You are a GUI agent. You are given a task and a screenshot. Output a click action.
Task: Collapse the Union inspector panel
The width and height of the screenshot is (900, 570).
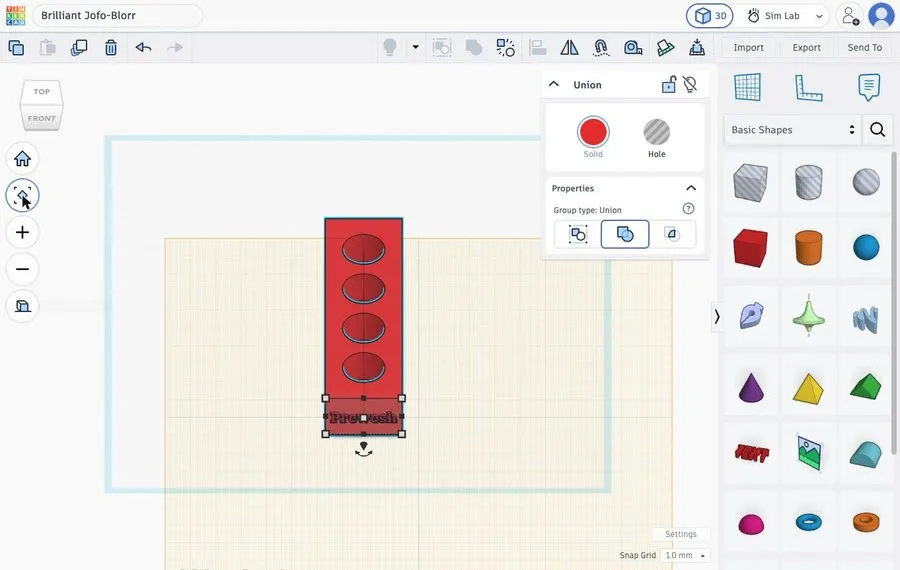click(554, 84)
